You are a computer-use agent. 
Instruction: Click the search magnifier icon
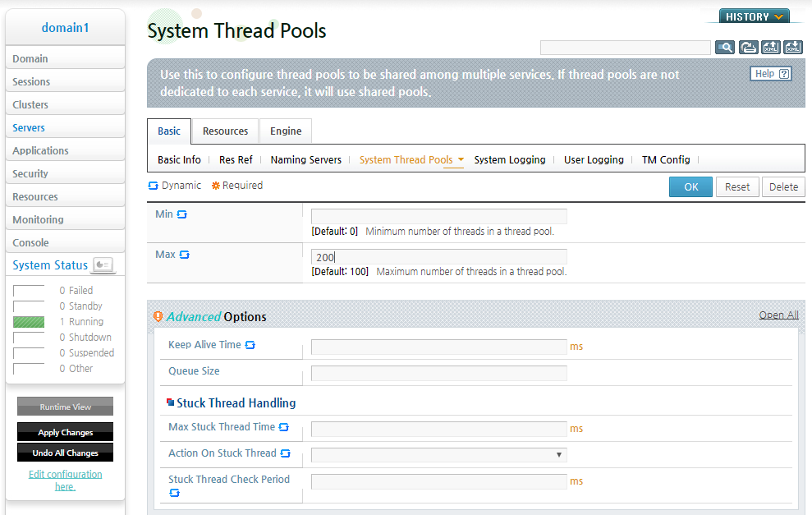tap(724, 48)
